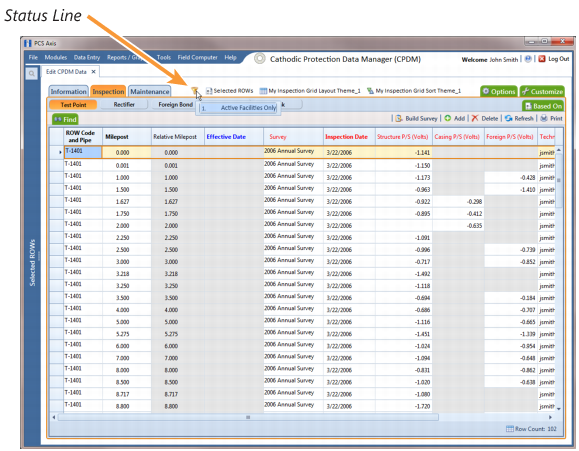The width and height of the screenshot is (579, 451).
Task: Click the Log Out link
Action: tap(559, 59)
